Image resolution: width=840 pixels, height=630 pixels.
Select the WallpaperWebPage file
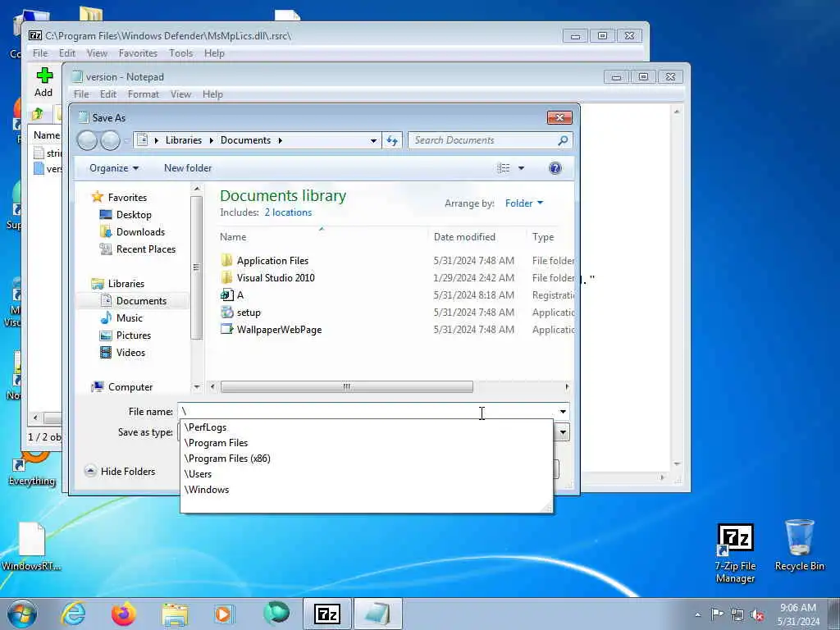[279, 330]
